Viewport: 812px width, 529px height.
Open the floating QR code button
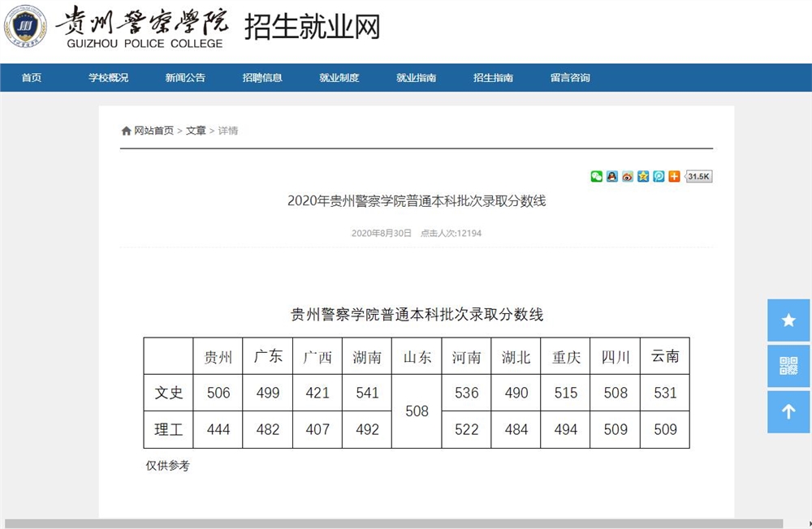[788, 366]
